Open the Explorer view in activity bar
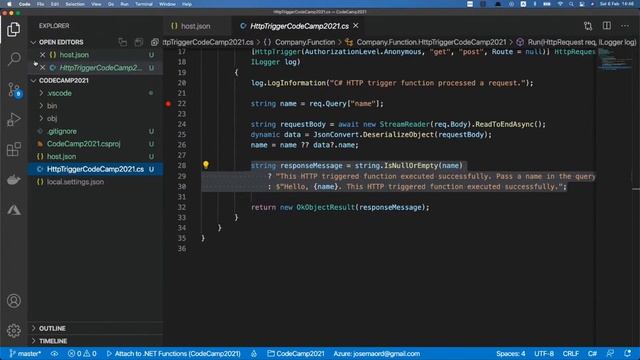 tap(13, 29)
